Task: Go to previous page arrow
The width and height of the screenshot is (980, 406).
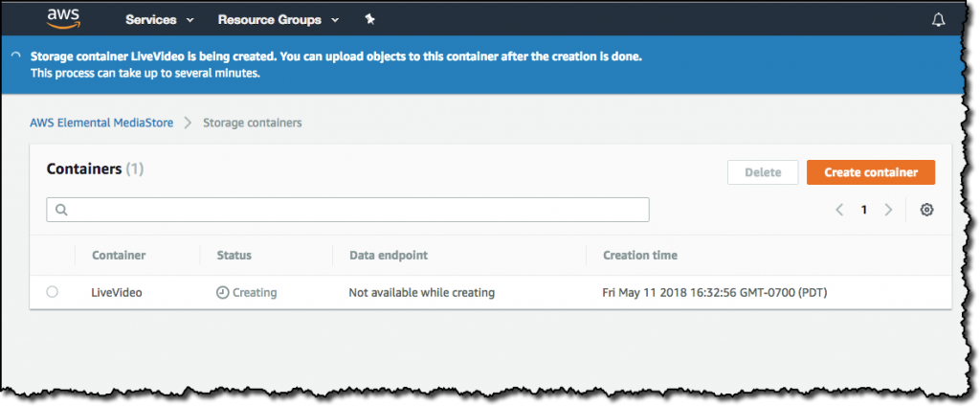Action: (x=839, y=210)
